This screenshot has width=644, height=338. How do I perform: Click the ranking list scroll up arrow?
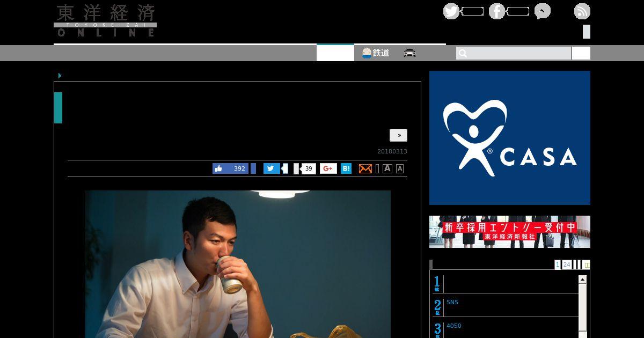[x=582, y=280]
